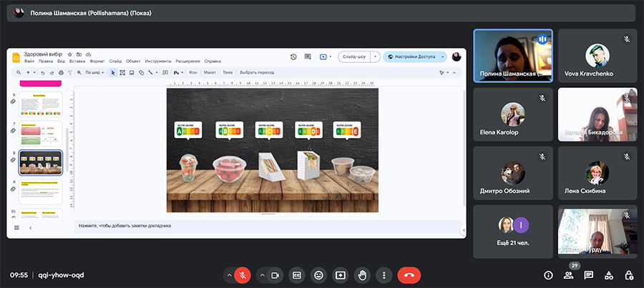Open the Инструменты menu

[158, 61]
